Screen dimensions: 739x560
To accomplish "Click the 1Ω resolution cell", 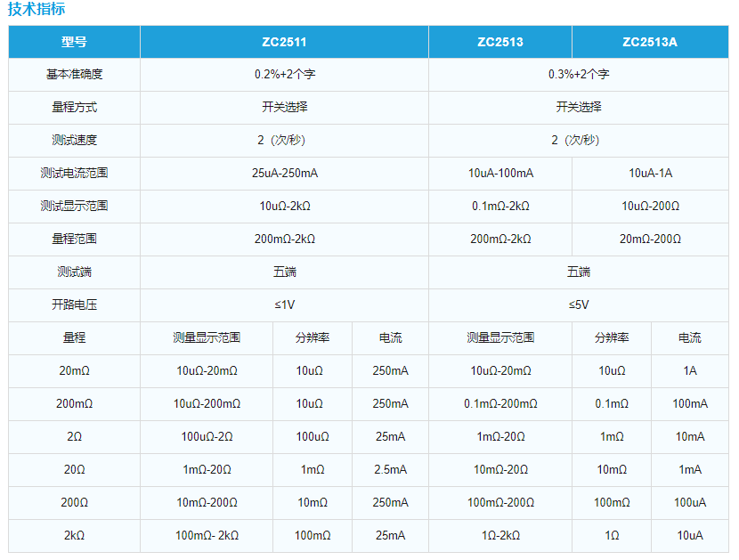I will coord(612,536).
